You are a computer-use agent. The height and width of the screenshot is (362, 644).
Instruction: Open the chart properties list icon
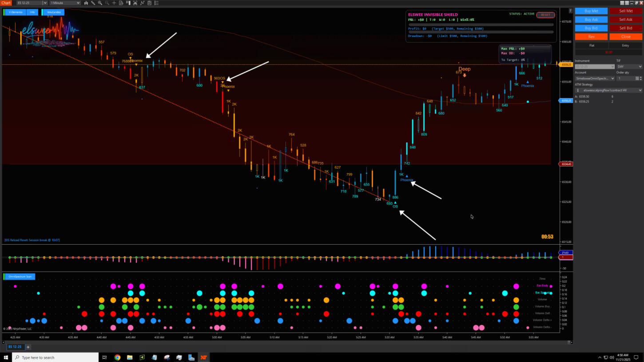pyautogui.click(x=157, y=3)
